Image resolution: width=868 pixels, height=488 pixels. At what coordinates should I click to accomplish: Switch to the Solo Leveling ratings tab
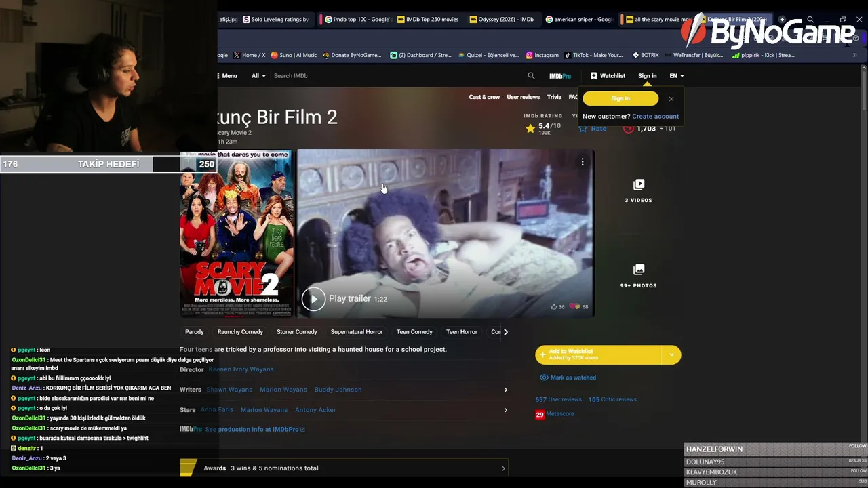pyautogui.click(x=276, y=20)
